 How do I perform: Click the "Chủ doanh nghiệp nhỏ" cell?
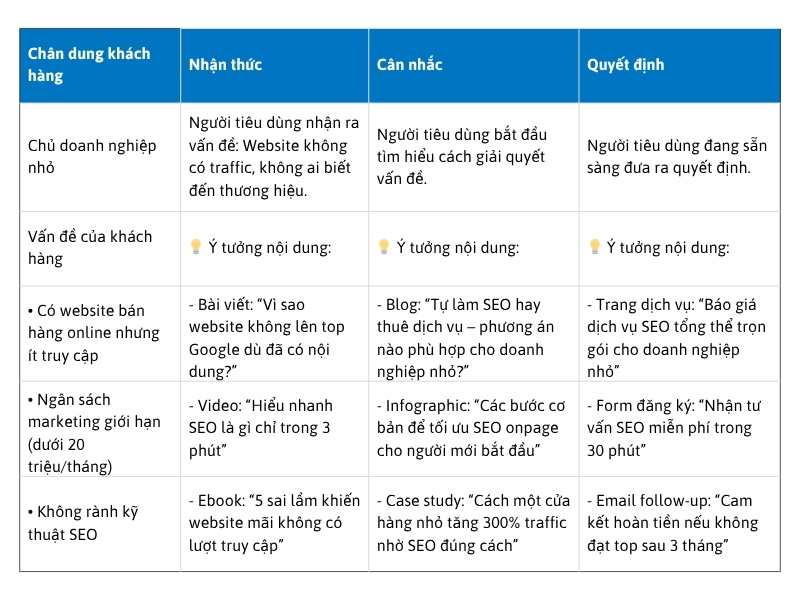tap(99, 157)
